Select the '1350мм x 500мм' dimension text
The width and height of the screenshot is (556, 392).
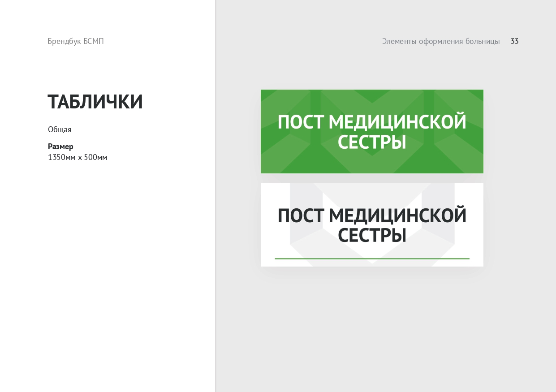[78, 157]
